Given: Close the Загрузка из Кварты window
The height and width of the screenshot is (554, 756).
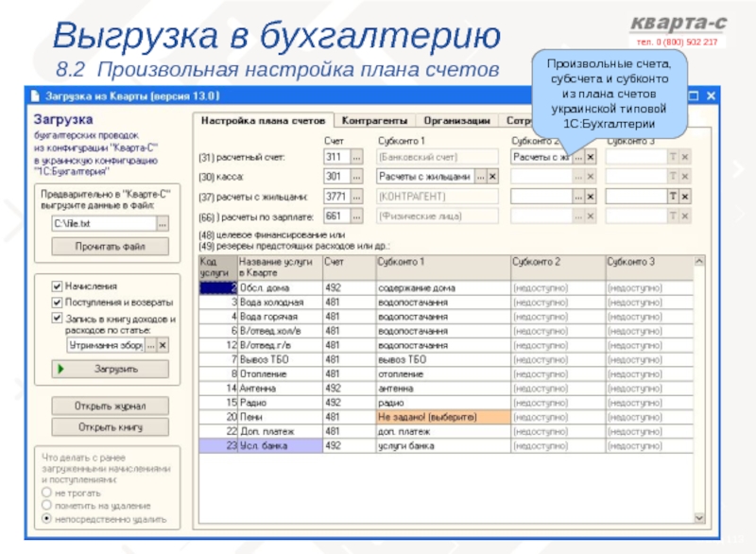Looking at the screenshot, I should coord(711,95).
